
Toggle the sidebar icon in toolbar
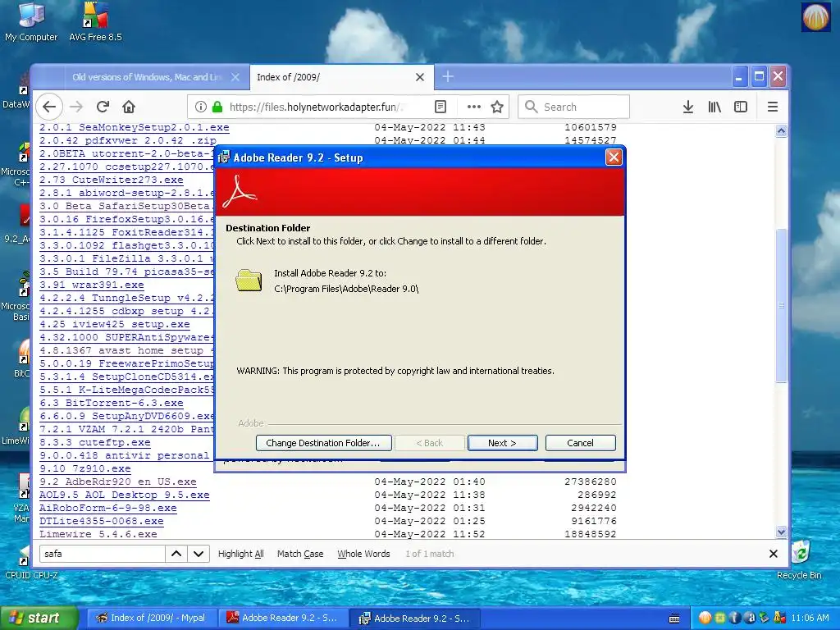[741, 107]
